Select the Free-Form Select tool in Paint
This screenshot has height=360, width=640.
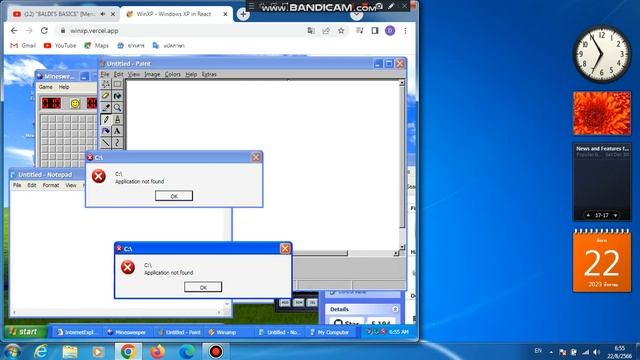tap(106, 84)
